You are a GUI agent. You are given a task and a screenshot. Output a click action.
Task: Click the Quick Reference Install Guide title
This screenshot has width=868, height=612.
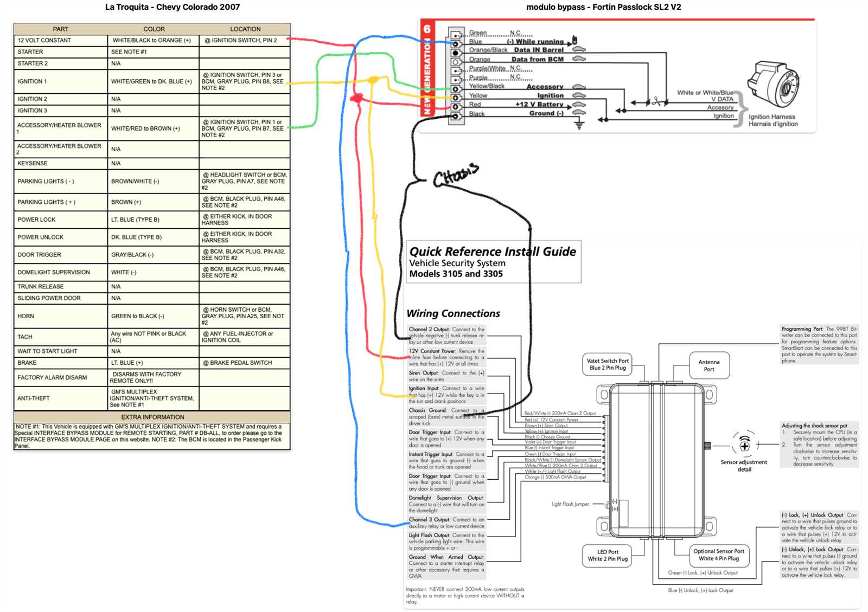pos(493,251)
